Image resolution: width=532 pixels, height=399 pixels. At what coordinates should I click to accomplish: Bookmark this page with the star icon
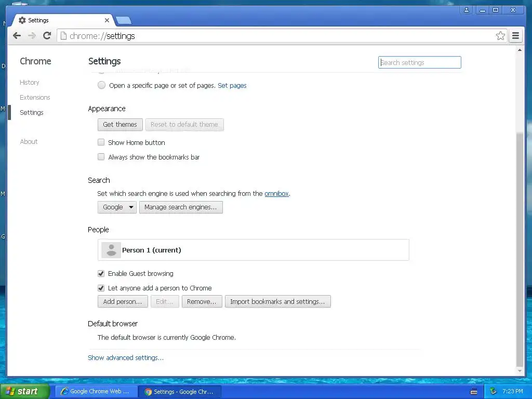coord(500,36)
